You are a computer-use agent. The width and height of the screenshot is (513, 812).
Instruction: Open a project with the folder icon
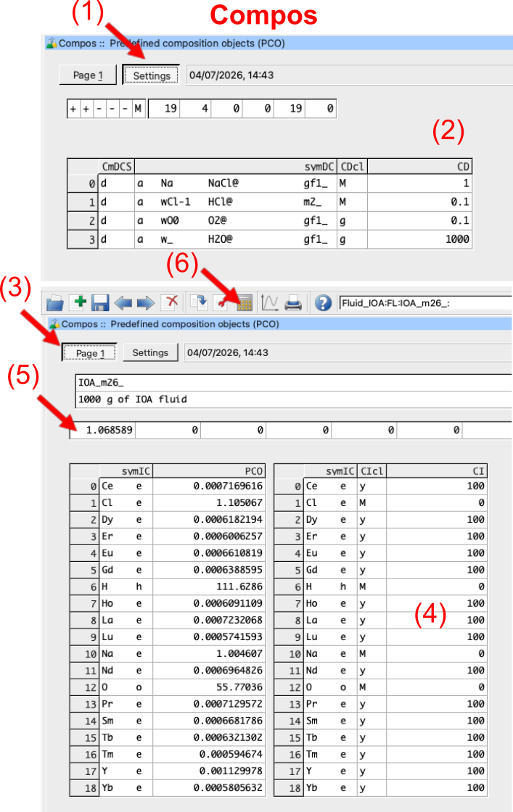pyautogui.click(x=55, y=303)
